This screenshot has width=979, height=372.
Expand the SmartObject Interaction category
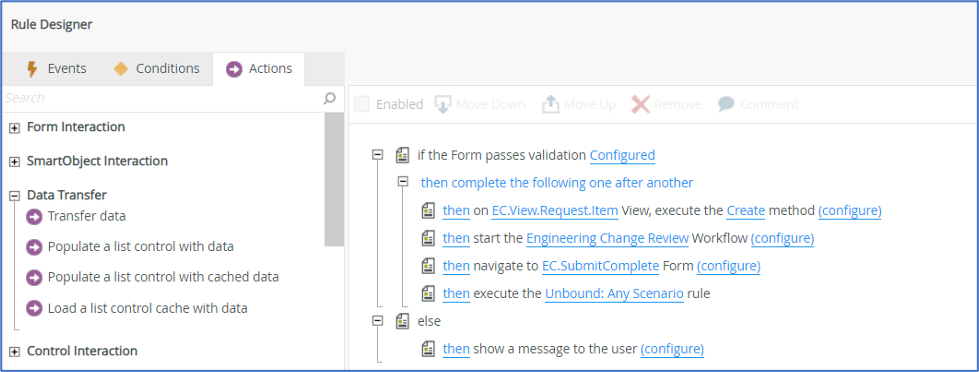[14, 162]
